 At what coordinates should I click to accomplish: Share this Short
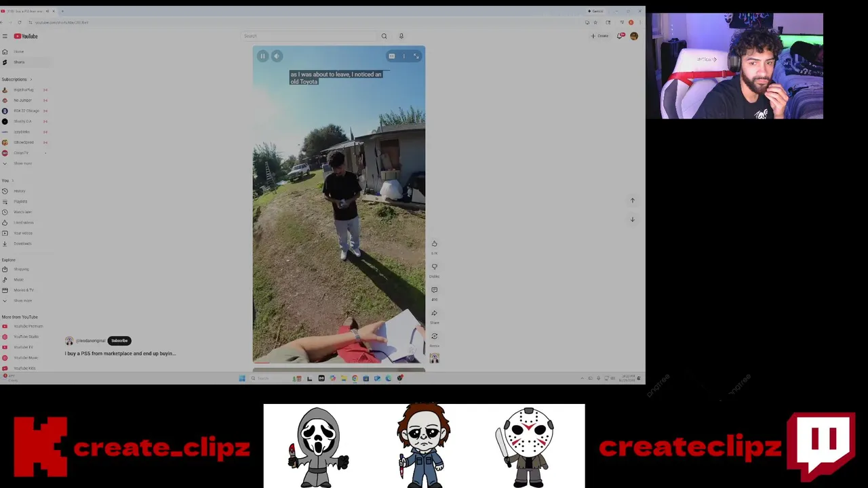click(x=435, y=313)
